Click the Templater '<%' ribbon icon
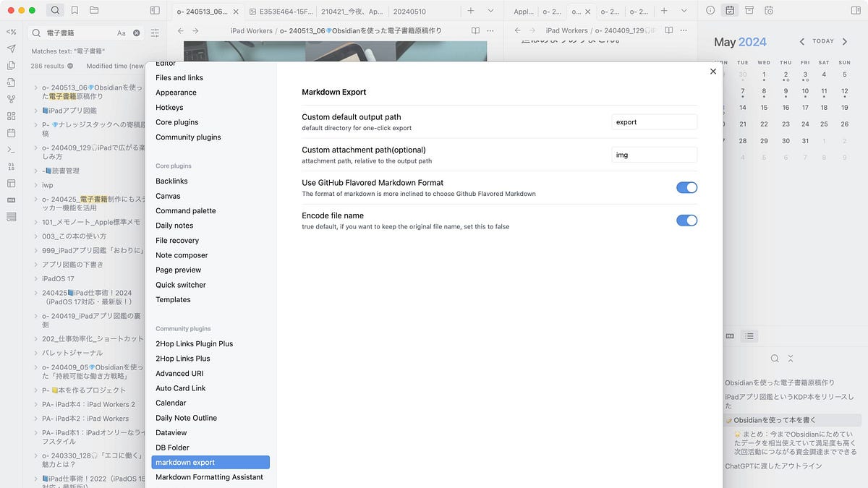The width and height of the screenshot is (868, 488). tap(11, 32)
